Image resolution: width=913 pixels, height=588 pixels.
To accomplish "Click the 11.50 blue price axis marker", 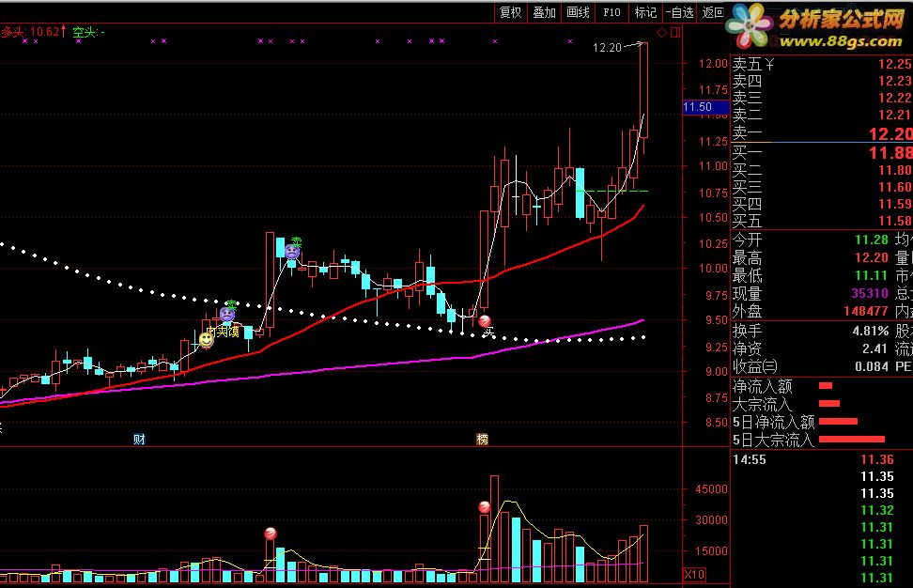I will coord(705,107).
